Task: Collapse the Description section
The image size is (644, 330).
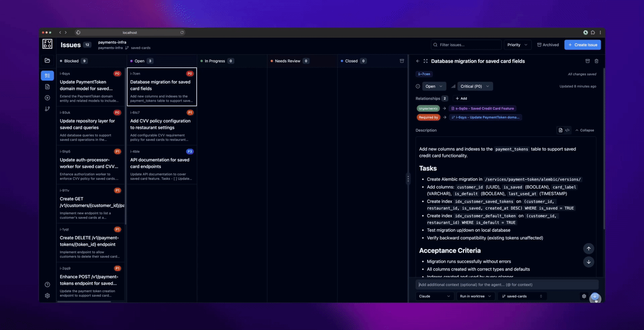Action: tap(584, 130)
